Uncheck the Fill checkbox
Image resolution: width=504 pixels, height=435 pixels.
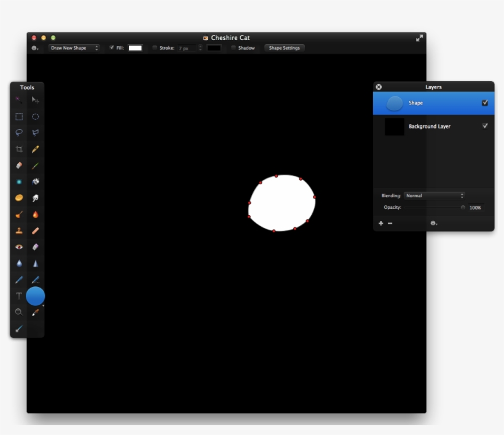[112, 47]
